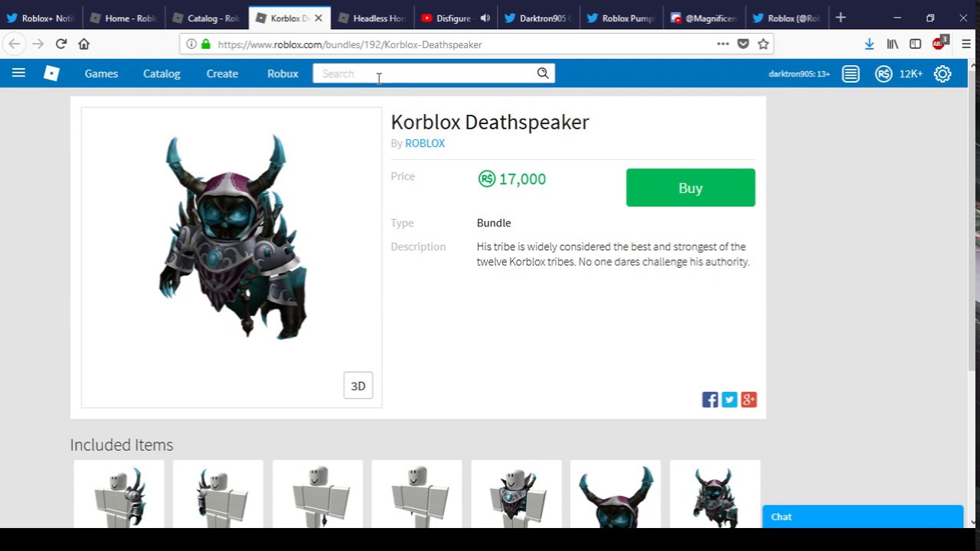This screenshot has width=980, height=551.
Task: Open the browser page actions ellipsis
Action: (x=723, y=44)
